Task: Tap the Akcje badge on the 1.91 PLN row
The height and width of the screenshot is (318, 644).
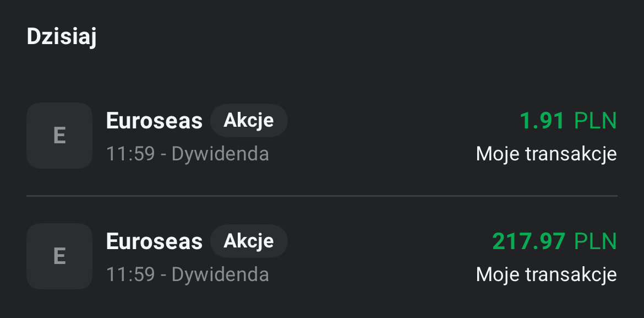Action: (x=249, y=120)
